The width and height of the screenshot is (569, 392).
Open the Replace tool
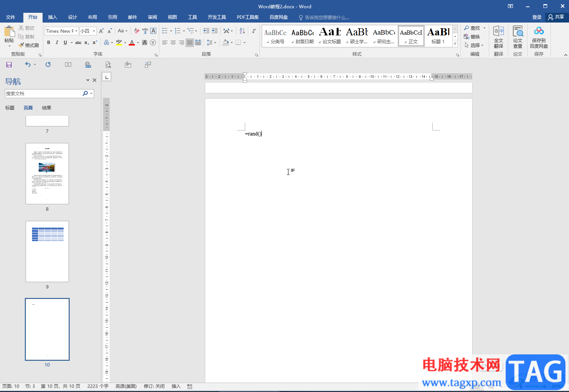click(x=472, y=37)
